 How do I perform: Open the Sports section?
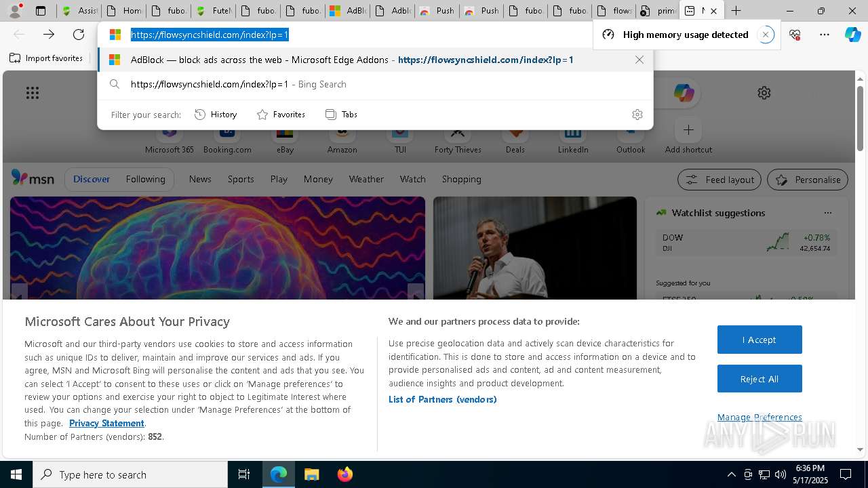(x=241, y=179)
